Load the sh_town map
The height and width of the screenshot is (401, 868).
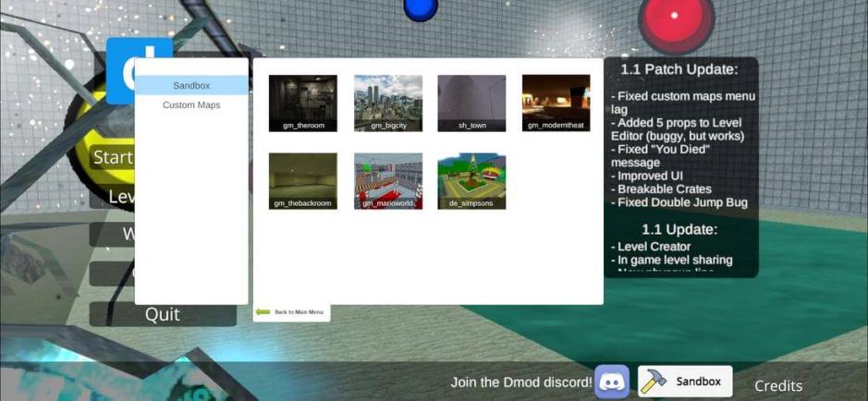click(x=471, y=103)
